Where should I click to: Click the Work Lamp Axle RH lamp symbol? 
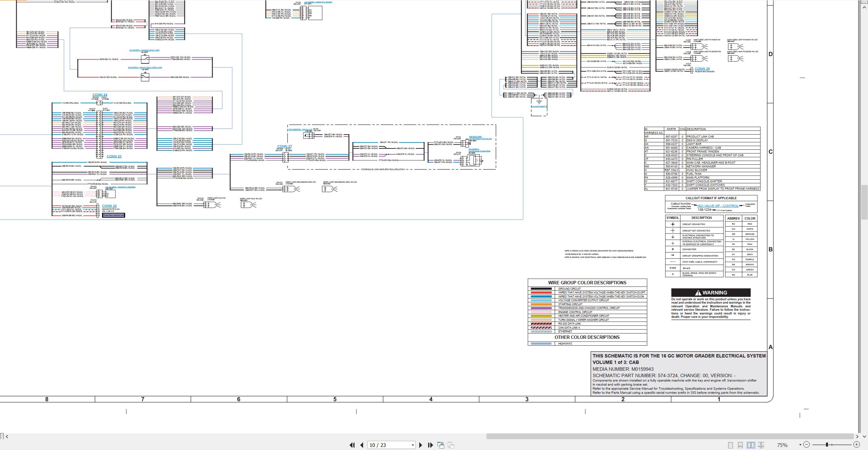click(212, 205)
